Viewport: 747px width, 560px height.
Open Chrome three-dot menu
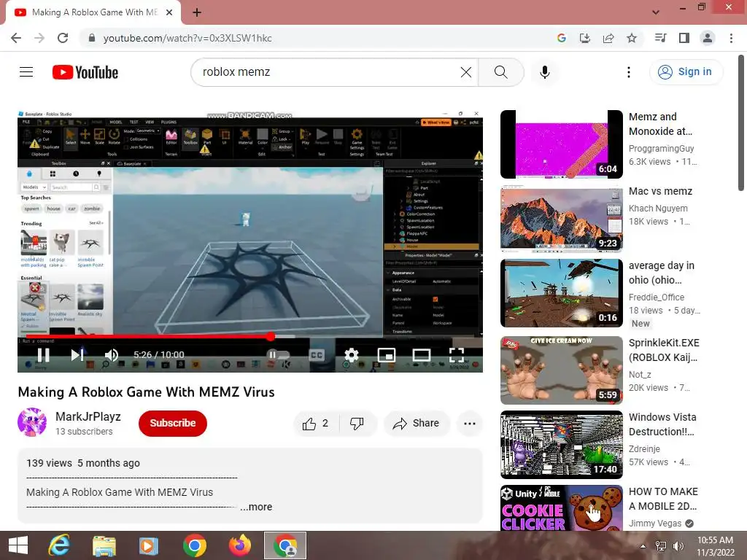click(731, 38)
